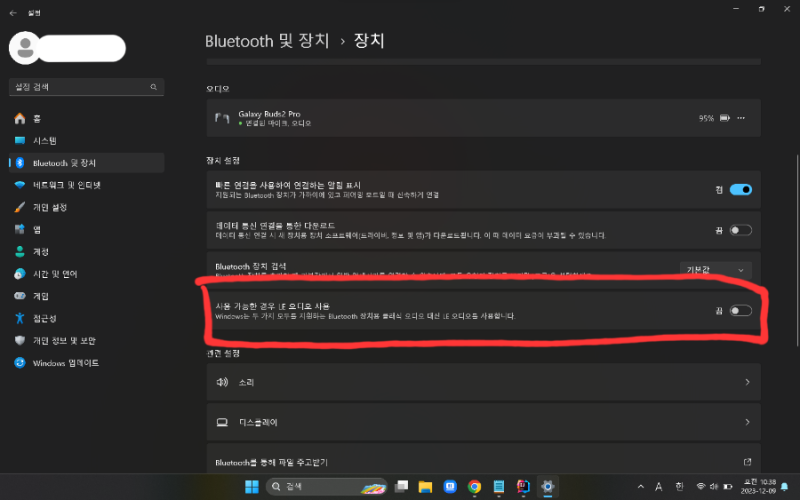The width and height of the screenshot is (800, 500).
Task: Click the settings page vertical scrollbar
Action: [x=796, y=251]
